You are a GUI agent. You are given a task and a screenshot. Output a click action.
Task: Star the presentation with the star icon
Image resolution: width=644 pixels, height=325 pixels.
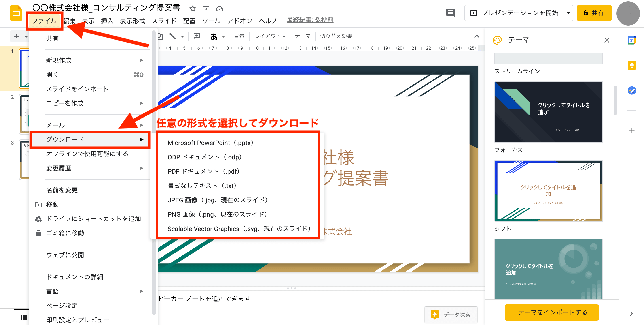coord(193,9)
